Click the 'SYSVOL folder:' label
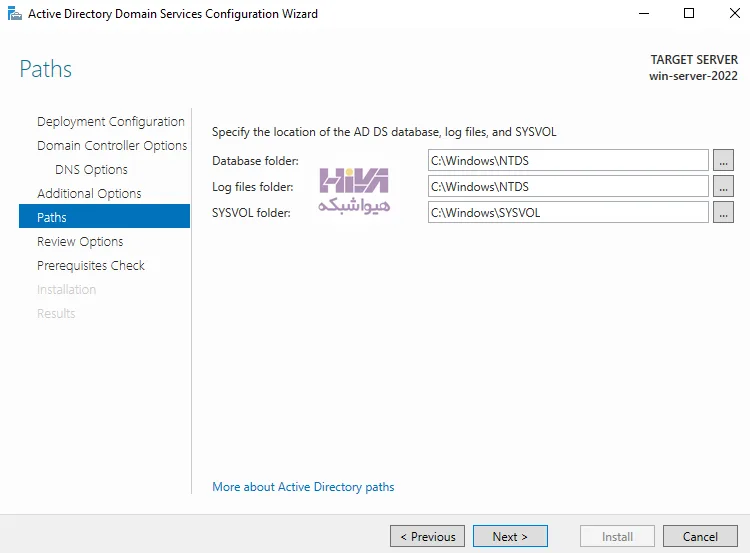 [x=251, y=212]
